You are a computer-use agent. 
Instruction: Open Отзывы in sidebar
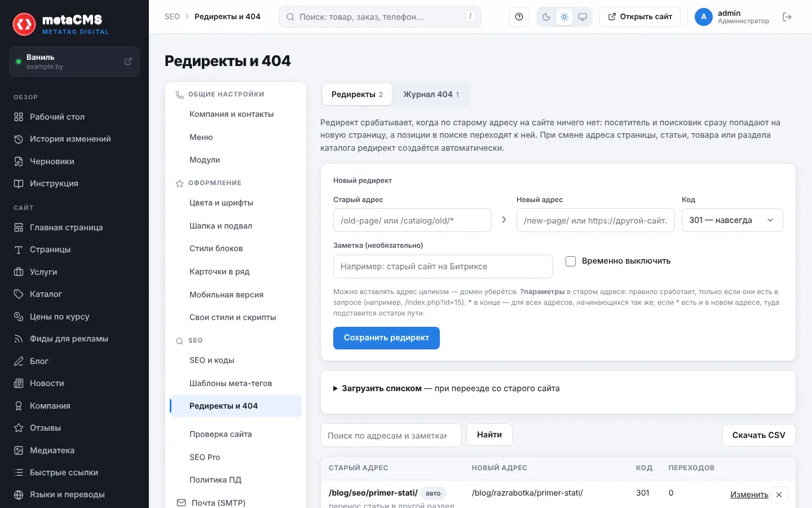tap(74, 428)
